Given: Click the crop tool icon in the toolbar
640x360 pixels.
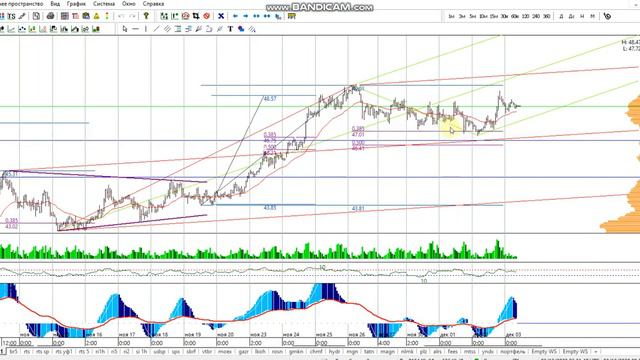Looking at the screenshot, I should tap(196, 16).
